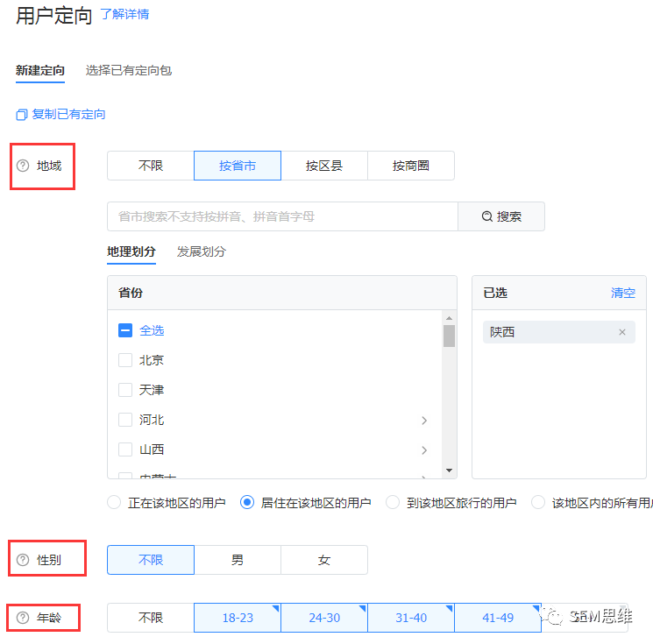Open the 地理划分 tab
The height and width of the screenshot is (644, 653).
pos(131,251)
